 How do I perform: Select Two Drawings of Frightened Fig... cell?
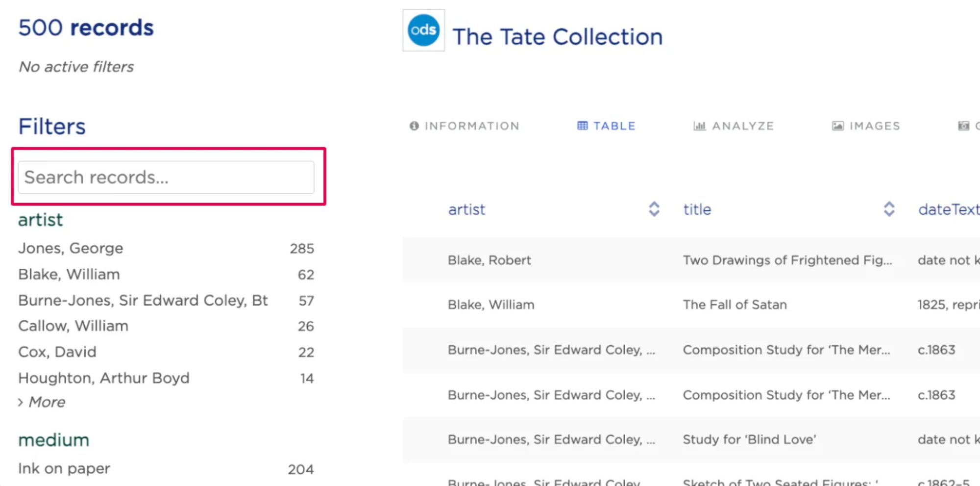pyautogui.click(x=787, y=260)
